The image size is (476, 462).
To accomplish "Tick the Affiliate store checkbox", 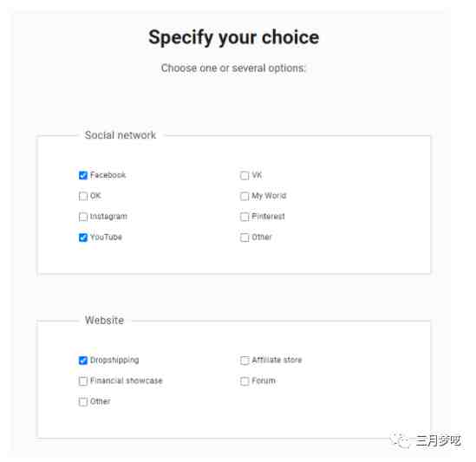I will (245, 361).
